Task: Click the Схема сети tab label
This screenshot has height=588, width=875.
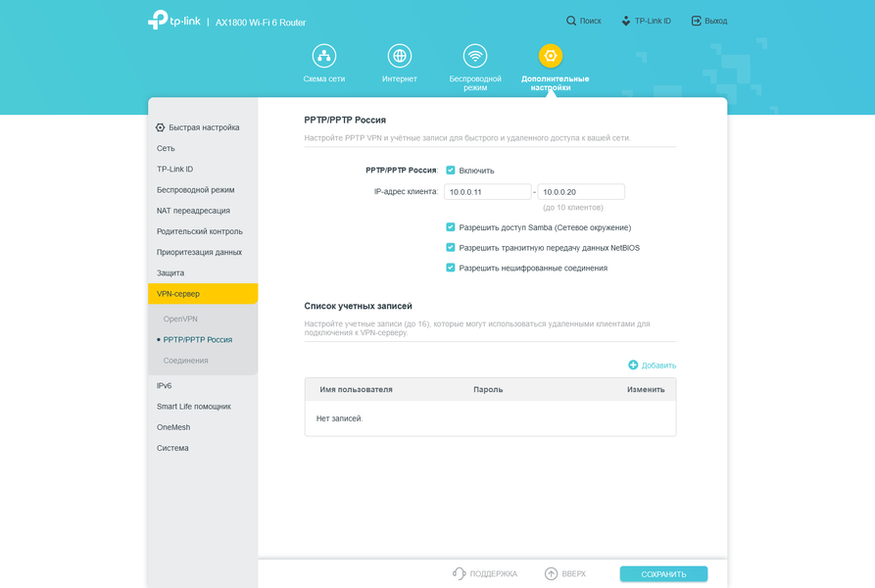Action: click(324, 78)
